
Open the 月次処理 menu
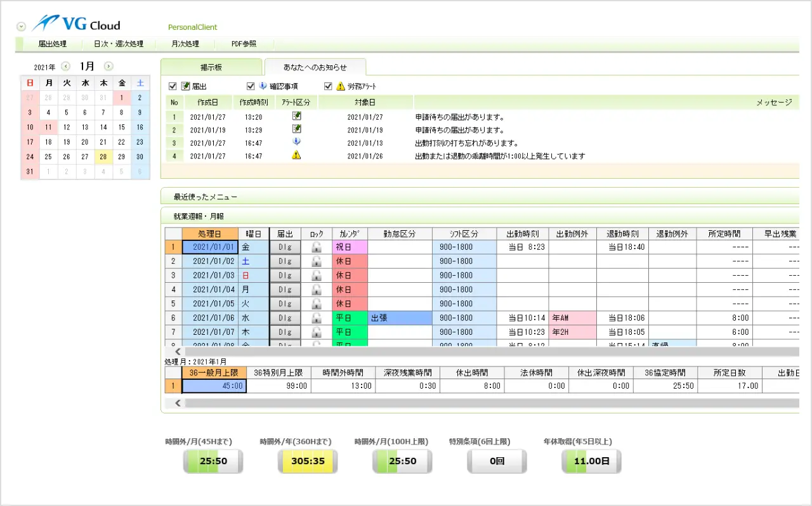coord(185,44)
